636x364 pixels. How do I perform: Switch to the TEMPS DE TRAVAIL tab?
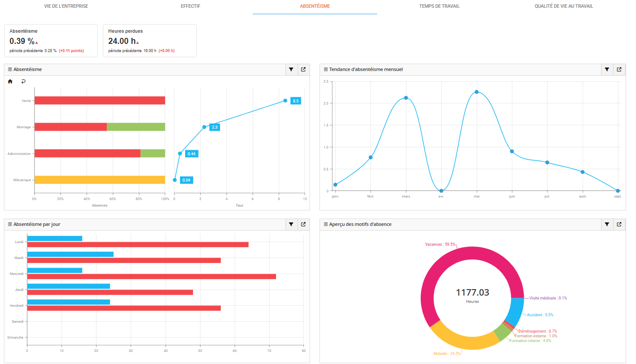439,6
